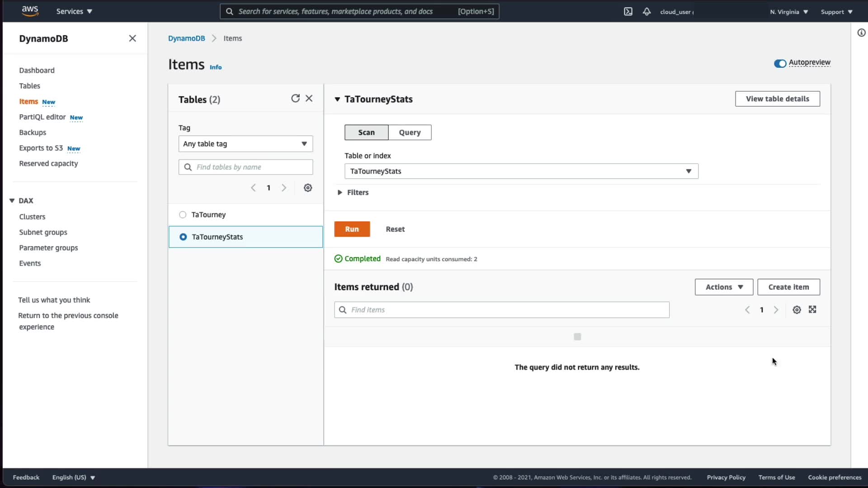The width and height of the screenshot is (868, 488).
Task: Open the CloudShell icon in the top bar
Action: pos(628,12)
